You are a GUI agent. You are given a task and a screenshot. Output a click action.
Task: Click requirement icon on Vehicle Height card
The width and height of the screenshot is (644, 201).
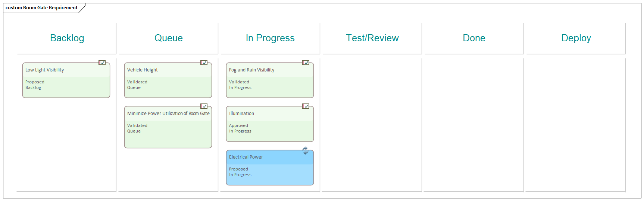(x=204, y=63)
